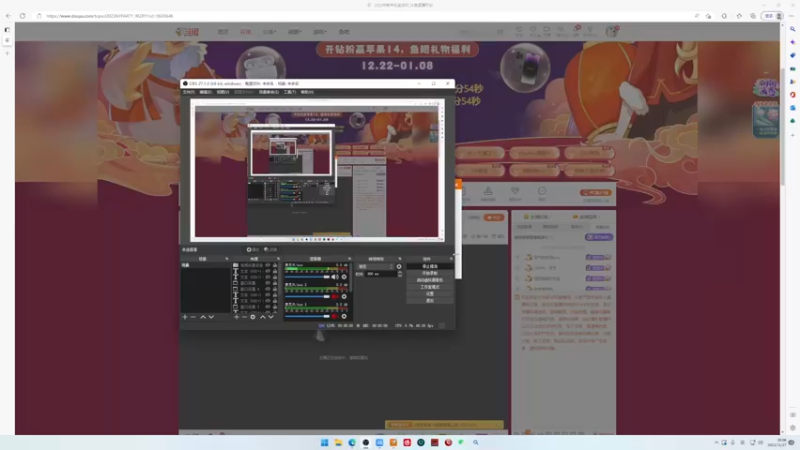Add a new scene with the scenes plus icon
The width and height of the screenshot is (800, 450).
point(185,317)
